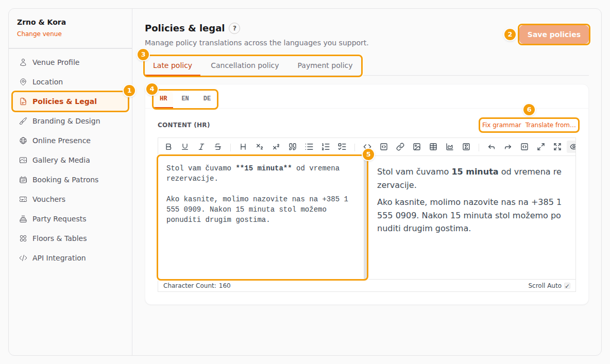
Task: Click the Change venue link
Action: 39,34
